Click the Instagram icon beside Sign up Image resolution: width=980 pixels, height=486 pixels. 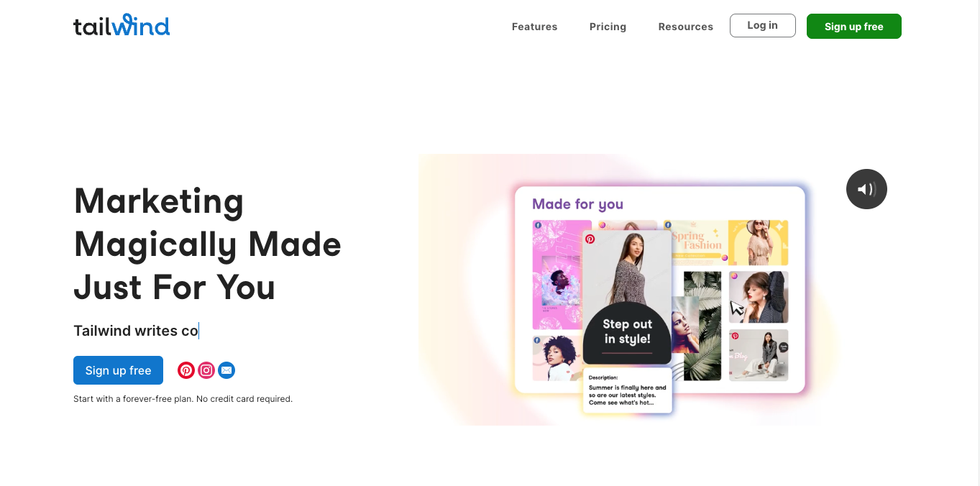[206, 370]
